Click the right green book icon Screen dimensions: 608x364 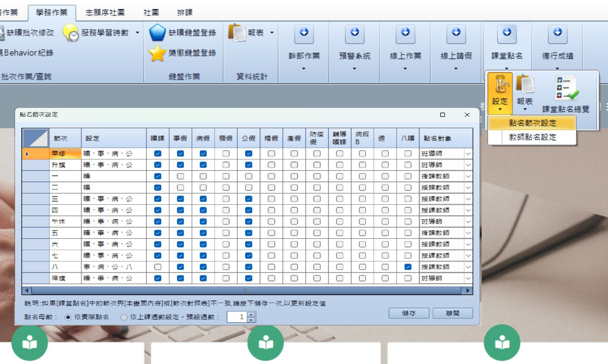click(502, 343)
